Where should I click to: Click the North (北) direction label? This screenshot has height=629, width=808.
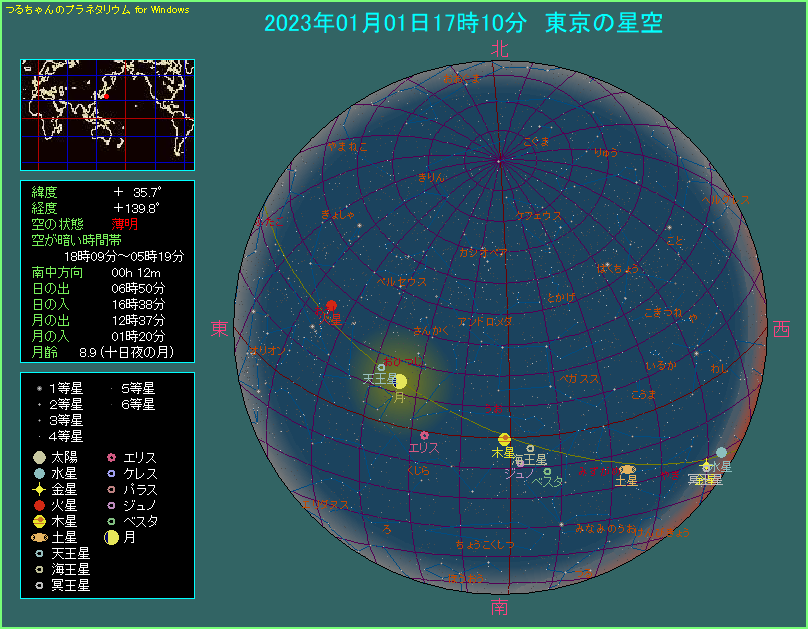coord(500,49)
